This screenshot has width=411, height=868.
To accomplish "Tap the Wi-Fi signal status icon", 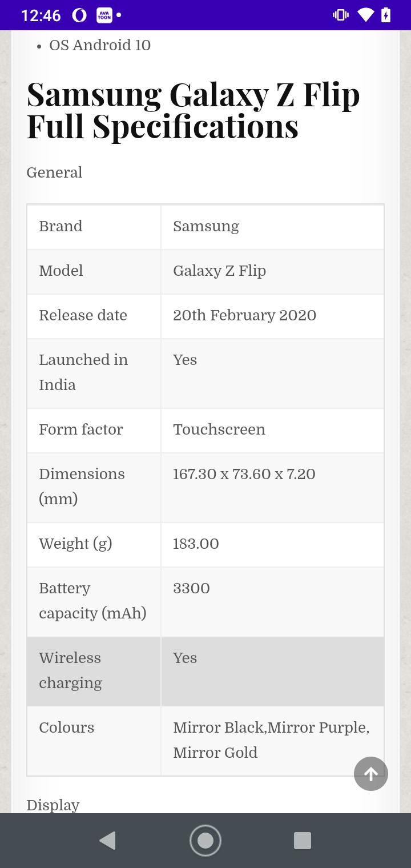I will click(x=365, y=15).
